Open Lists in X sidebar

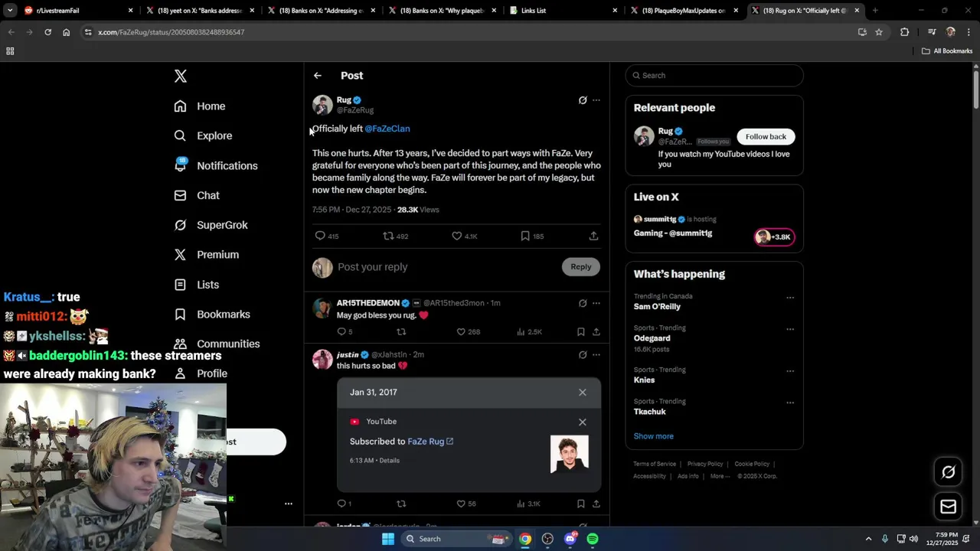coord(197,285)
